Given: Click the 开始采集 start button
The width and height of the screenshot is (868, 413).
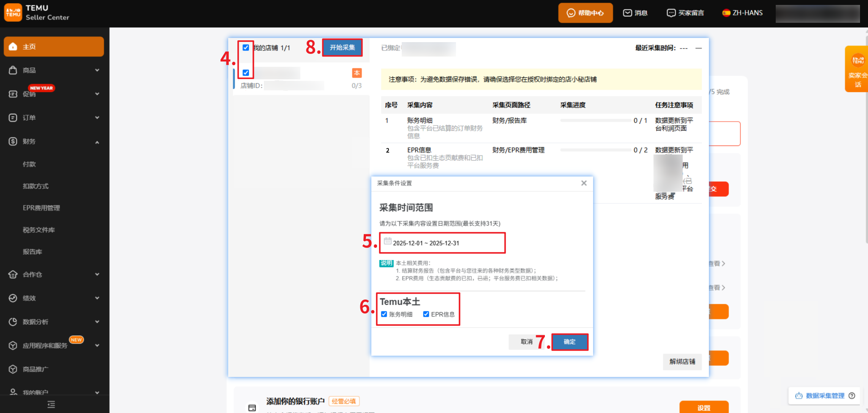Looking at the screenshot, I should point(342,47).
